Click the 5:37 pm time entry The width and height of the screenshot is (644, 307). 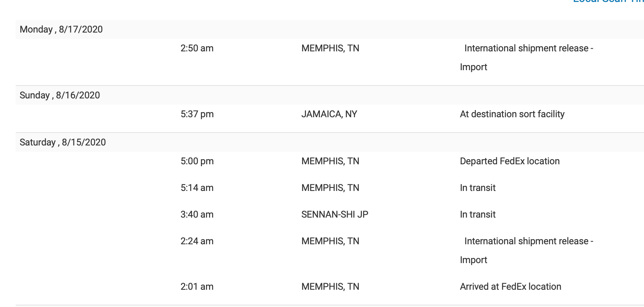click(x=197, y=114)
